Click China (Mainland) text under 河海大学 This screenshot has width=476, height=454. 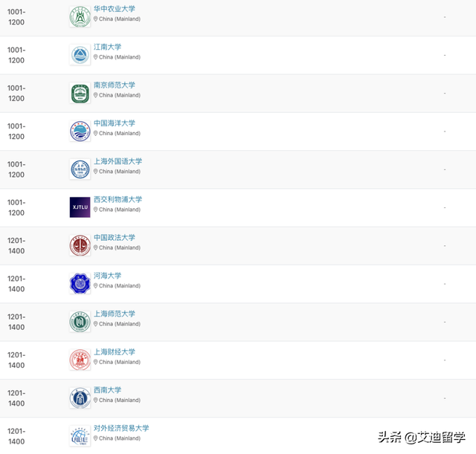point(120,285)
